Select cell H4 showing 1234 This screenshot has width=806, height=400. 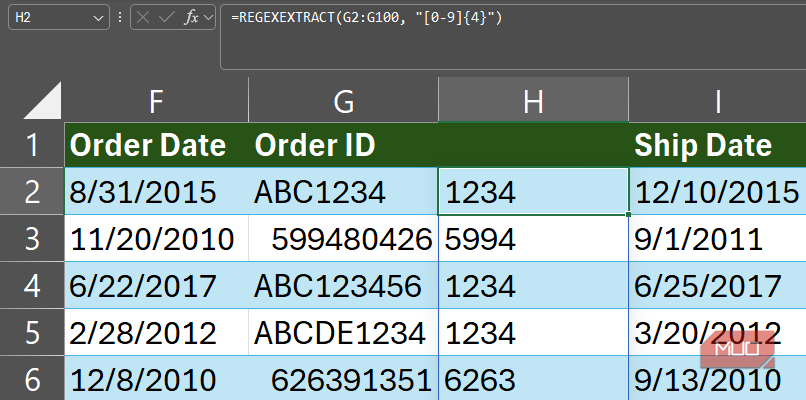pos(533,285)
